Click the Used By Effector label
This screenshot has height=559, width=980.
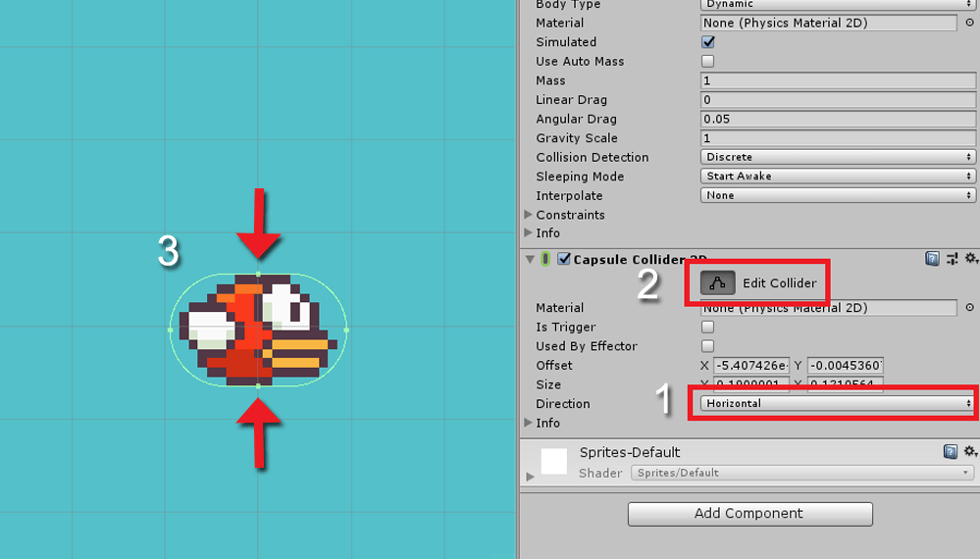coord(587,346)
